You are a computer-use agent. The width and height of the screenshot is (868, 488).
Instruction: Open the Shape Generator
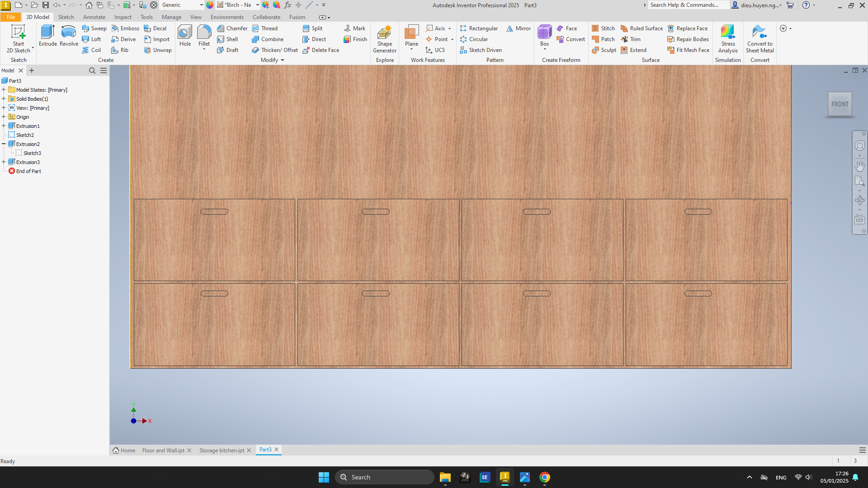click(x=385, y=39)
